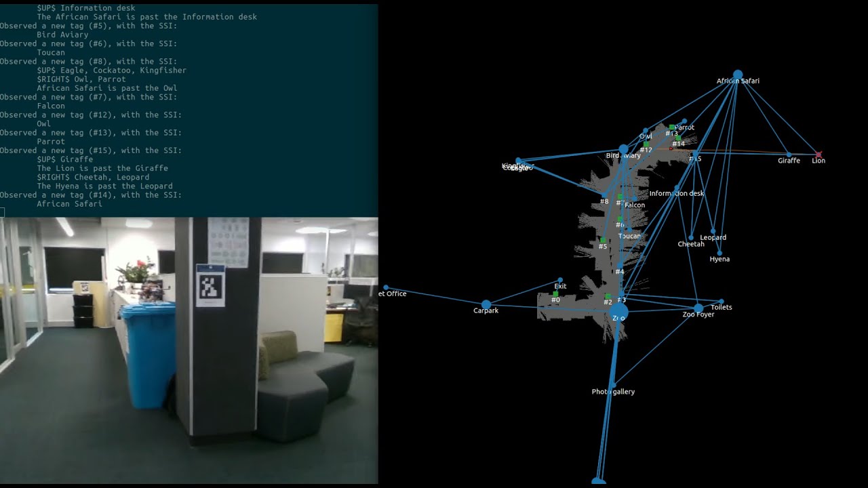
Task: Select the Bird Aviary node in graph
Action: tap(623, 149)
